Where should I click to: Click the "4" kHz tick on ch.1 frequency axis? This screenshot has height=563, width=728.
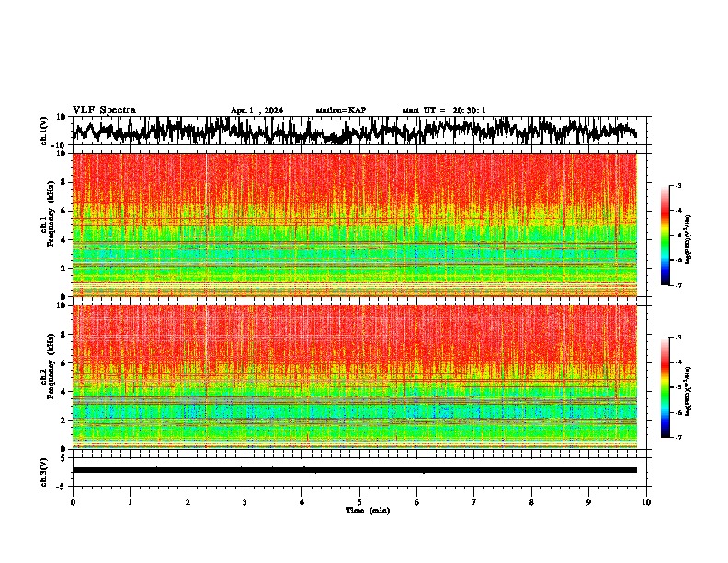coord(63,240)
